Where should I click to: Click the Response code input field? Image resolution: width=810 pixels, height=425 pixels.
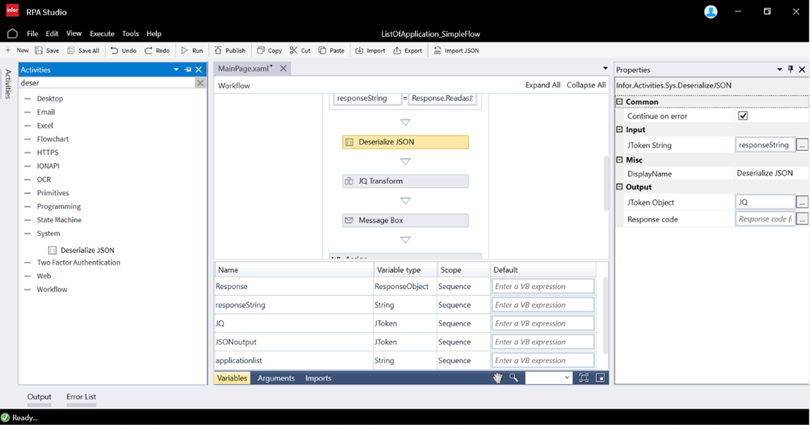pos(764,219)
